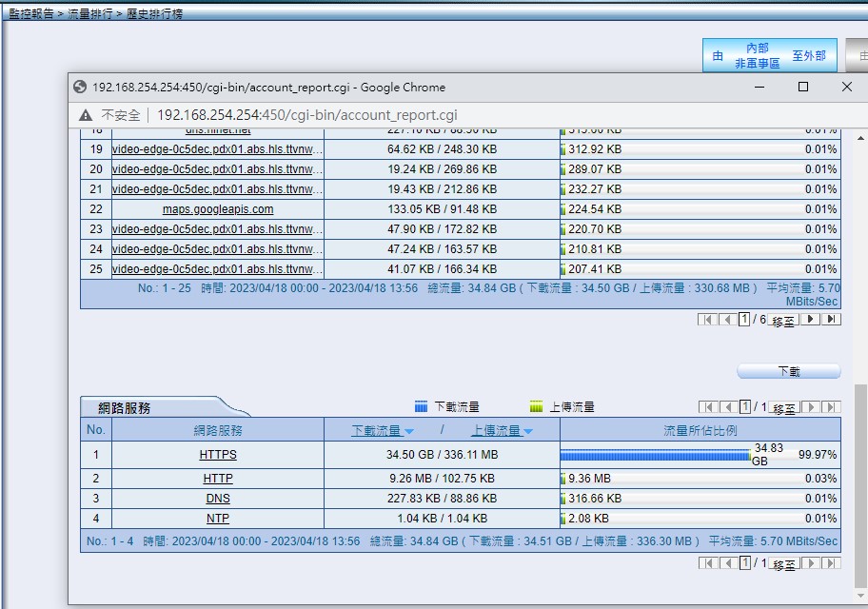
Task: Click the blue 下載流量 legend square
Action: pyautogui.click(x=422, y=407)
